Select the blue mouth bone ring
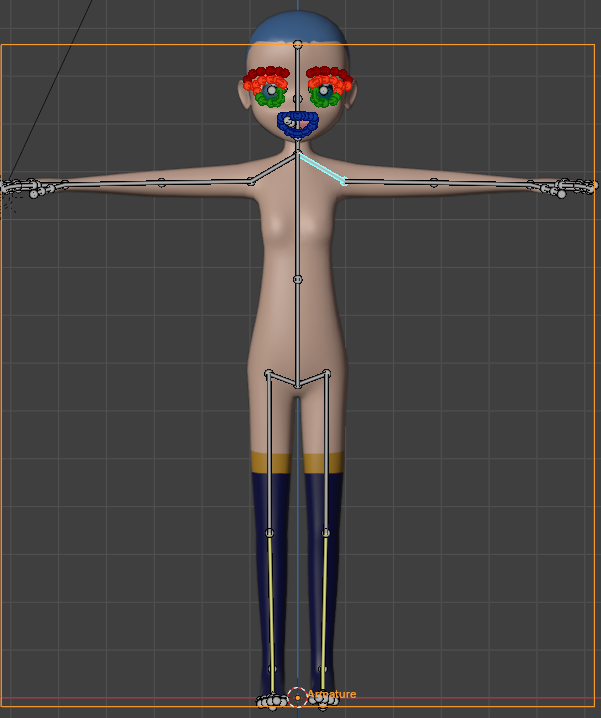Viewport: 601px width, 718px height. tap(298, 125)
